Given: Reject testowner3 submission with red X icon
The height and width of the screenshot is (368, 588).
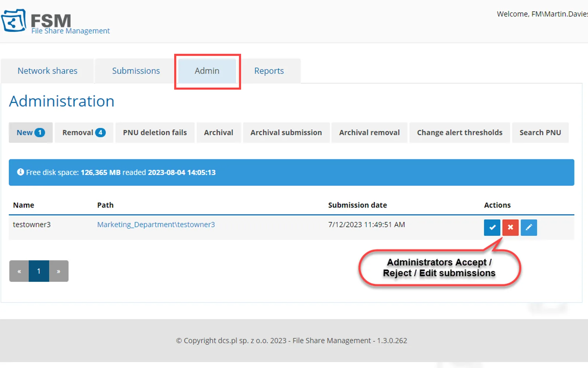Looking at the screenshot, I should coord(510,227).
